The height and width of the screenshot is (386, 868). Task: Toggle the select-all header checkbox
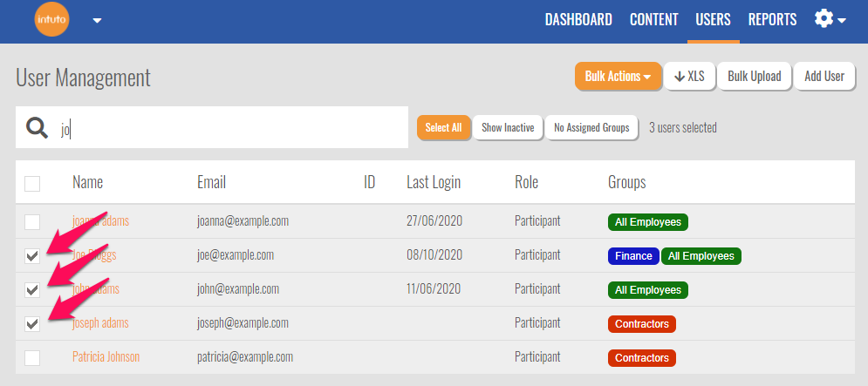(x=32, y=183)
